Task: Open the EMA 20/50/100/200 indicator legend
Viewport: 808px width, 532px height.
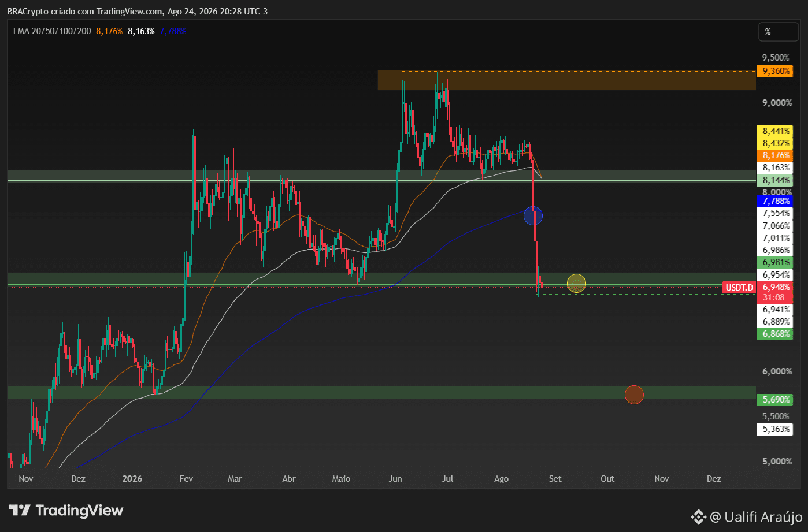Action: pyautogui.click(x=52, y=31)
